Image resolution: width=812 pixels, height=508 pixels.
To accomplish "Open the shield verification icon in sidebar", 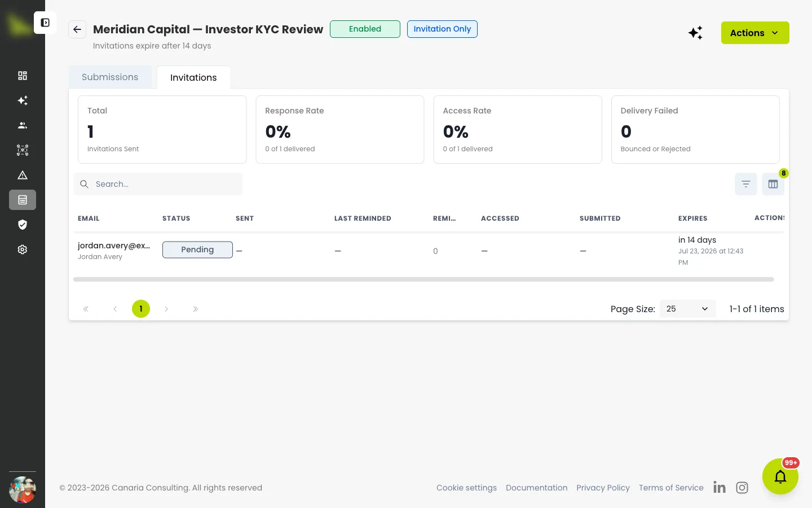I will tap(23, 225).
